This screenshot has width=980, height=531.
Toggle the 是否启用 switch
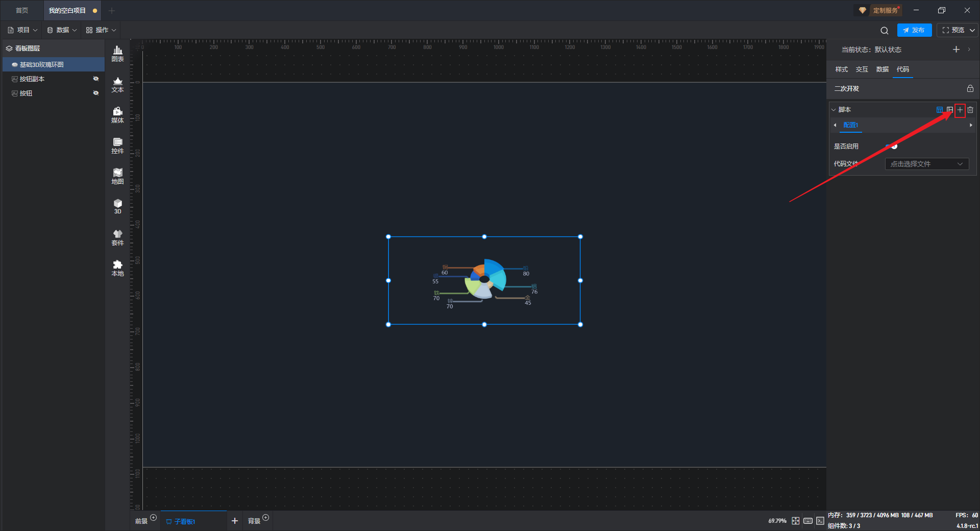point(892,147)
